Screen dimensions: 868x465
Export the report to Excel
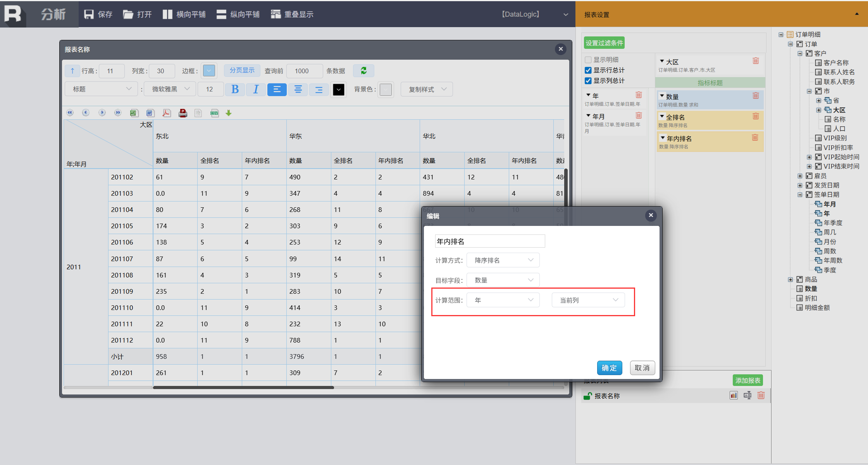tap(134, 113)
